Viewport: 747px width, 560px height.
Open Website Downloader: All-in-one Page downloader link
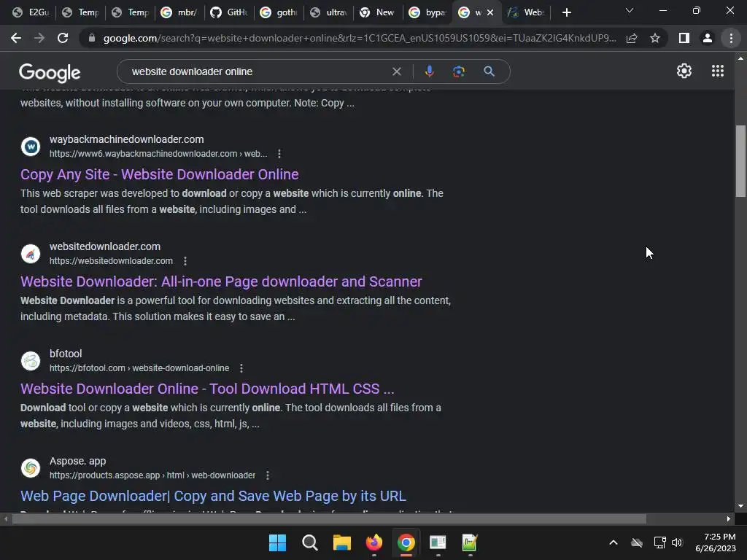tap(221, 281)
